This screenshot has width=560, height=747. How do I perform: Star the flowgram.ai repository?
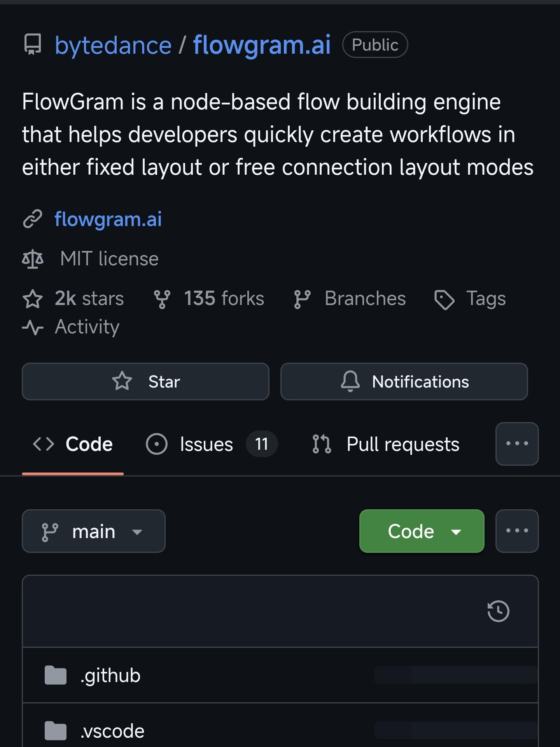click(145, 381)
